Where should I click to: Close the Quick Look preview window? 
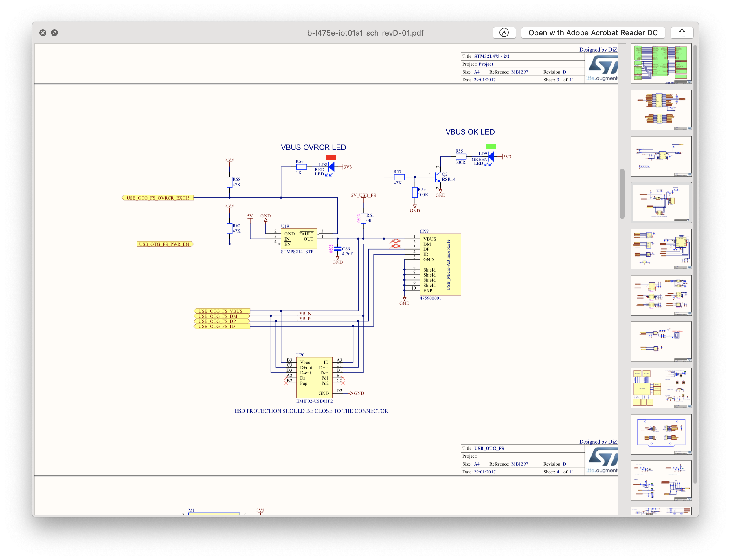pyautogui.click(x=43, y=33)
